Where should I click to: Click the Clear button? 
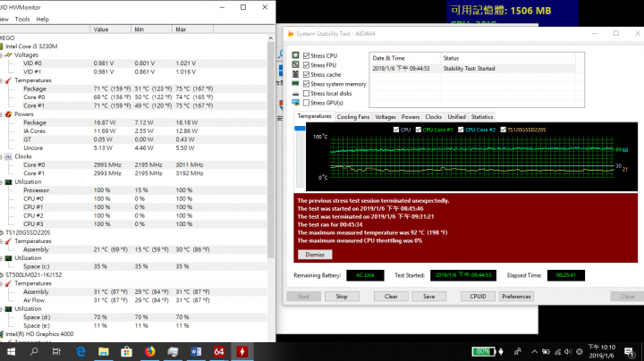391,296
